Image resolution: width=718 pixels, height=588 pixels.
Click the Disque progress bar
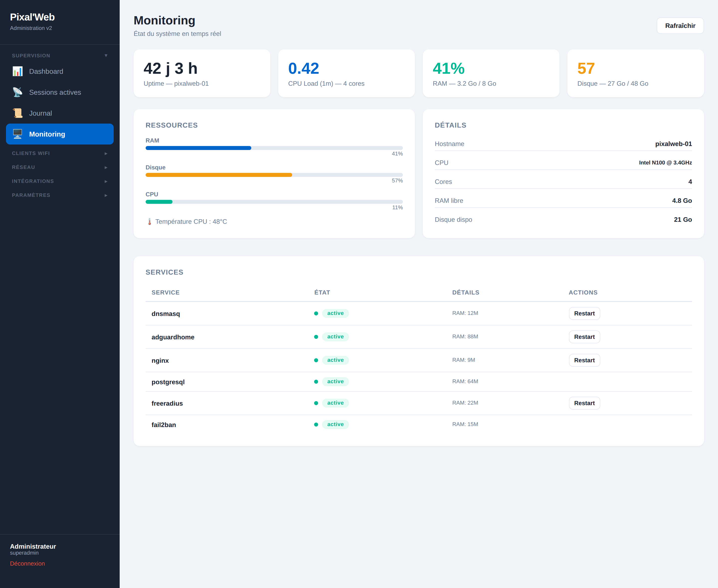(274, 175)
